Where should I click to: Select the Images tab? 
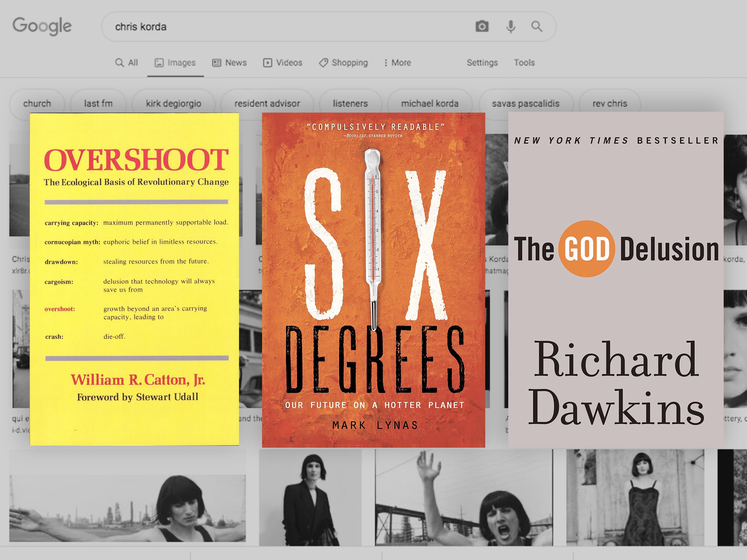[x=175, y=63]
